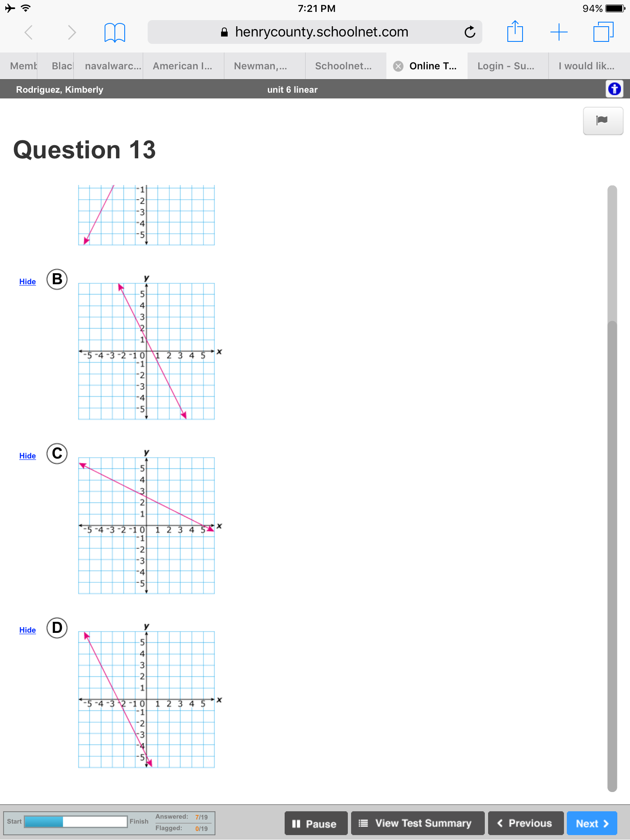The height and width of the screenshot is (840, 630).
Task: Click the test progress bar
Action: coord(76,822)
